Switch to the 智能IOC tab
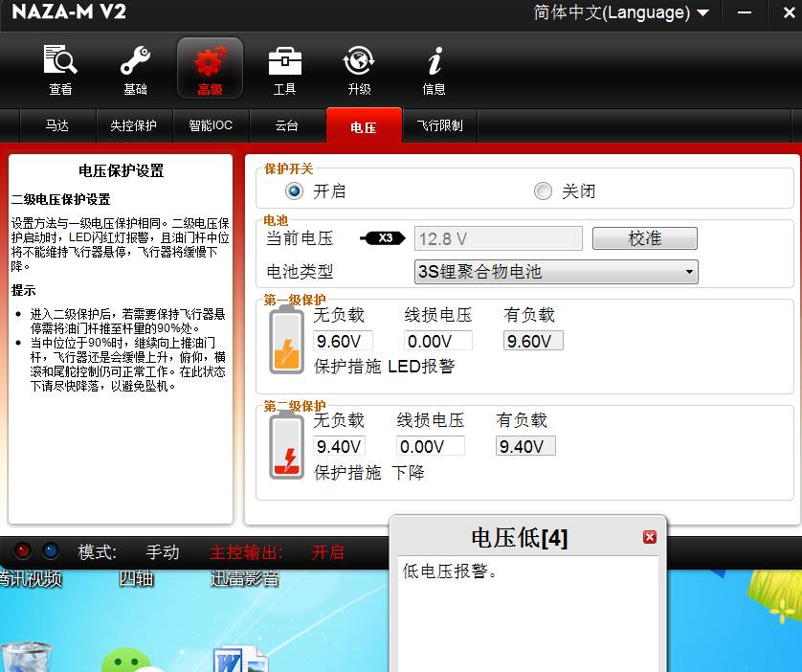The height and width of the screenshot is (672, 802). click(211, 125)
